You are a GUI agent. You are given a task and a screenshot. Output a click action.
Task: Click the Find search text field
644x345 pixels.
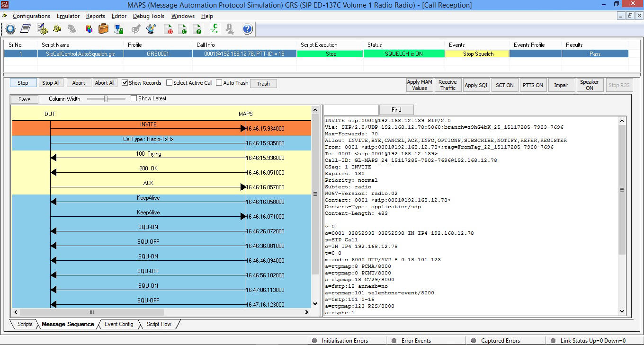tap(351, 110)
